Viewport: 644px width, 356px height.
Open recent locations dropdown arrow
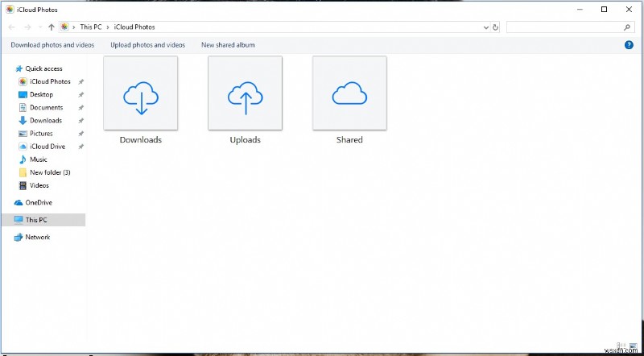point(39,27)
